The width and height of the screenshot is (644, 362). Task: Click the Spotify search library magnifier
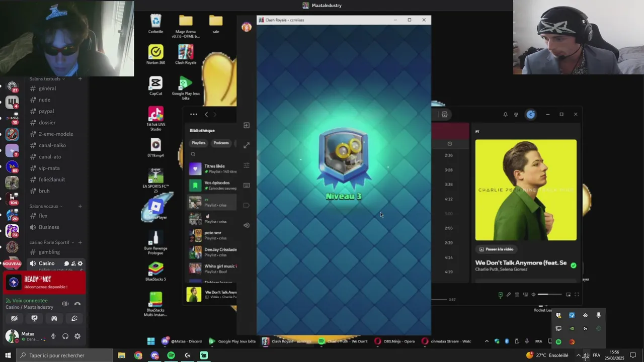193,154
